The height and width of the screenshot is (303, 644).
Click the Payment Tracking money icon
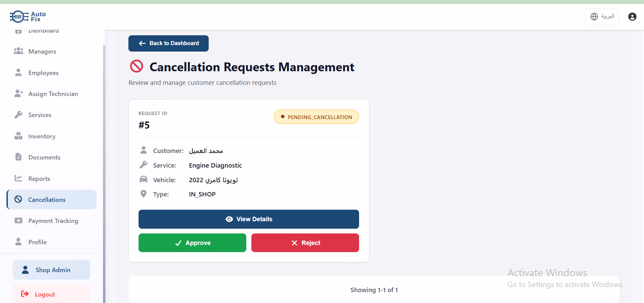pos(18,221)
